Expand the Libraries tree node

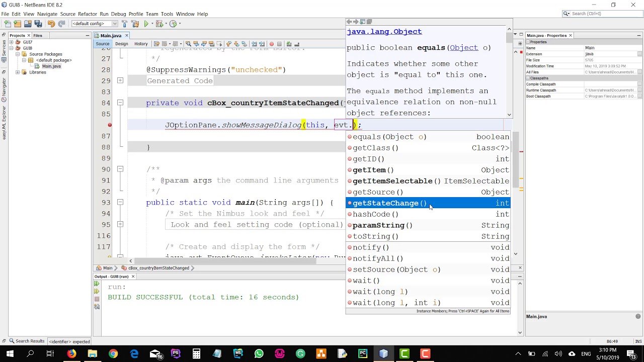click(x=18, y=72)
